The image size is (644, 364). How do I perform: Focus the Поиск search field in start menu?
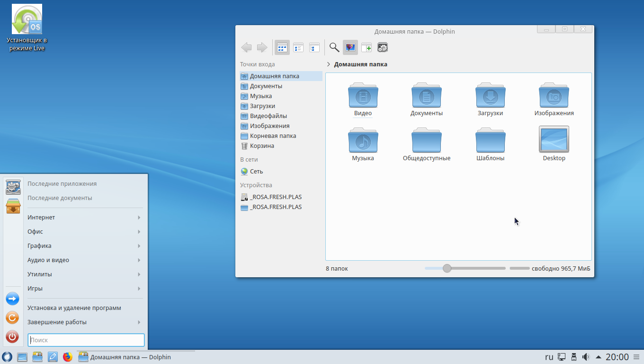[86, 340]
